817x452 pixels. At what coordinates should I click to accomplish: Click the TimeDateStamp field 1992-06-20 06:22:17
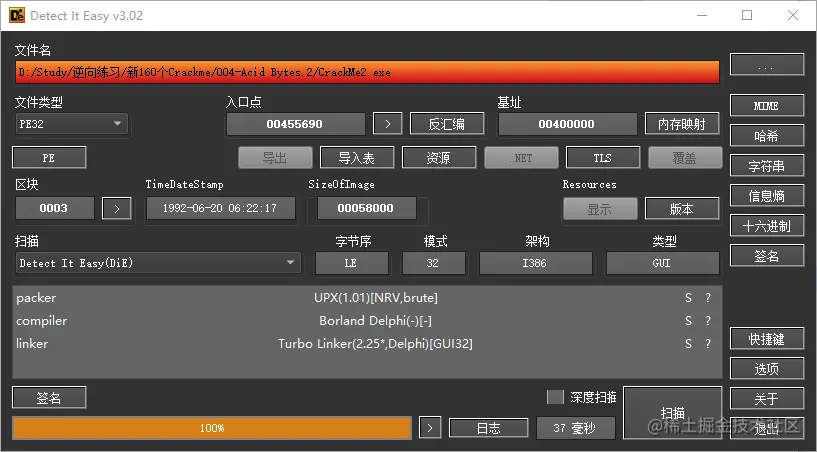point(220,209)
